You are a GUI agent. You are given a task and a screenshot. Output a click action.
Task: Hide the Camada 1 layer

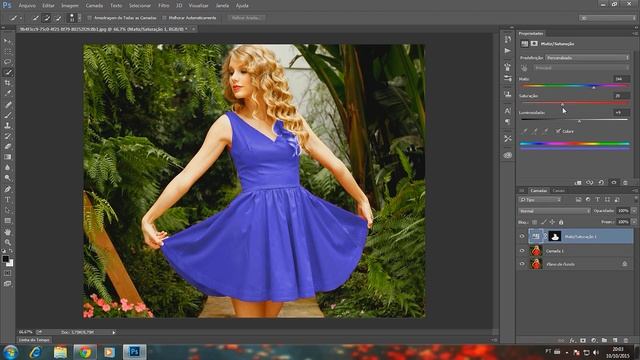522,251
